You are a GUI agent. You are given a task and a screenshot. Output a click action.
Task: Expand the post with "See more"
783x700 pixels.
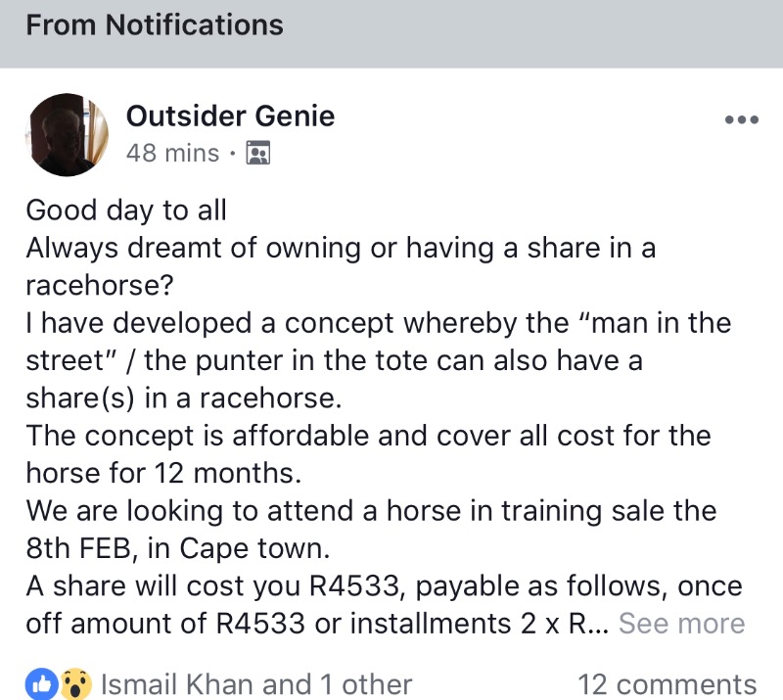681,623
